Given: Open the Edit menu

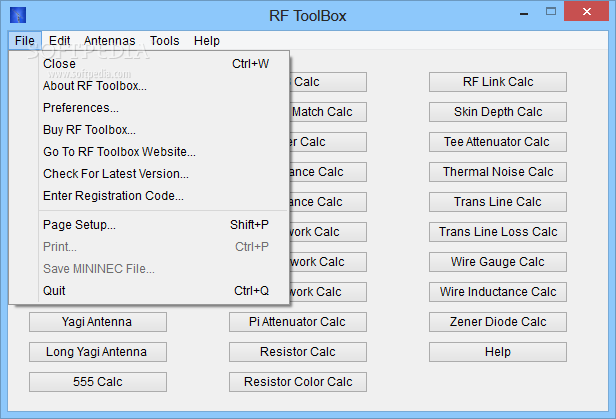Looking at the screenshot, I should click(x=59, y=40).
